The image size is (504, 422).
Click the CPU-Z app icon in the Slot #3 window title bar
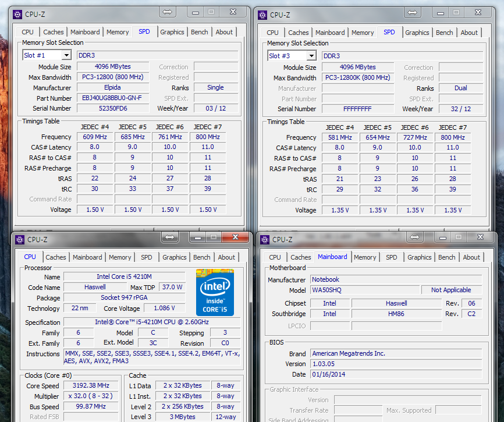(262, 15)
